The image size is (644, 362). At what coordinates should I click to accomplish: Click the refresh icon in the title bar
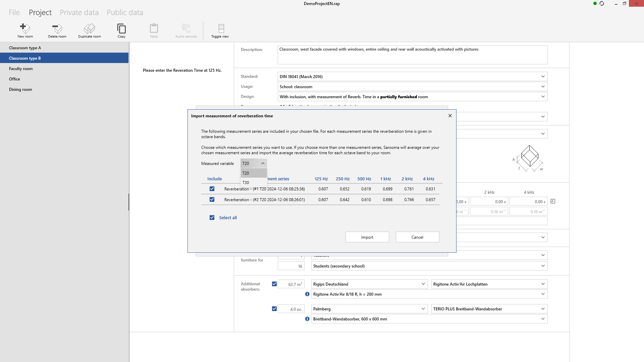click(x=602, y=3)
